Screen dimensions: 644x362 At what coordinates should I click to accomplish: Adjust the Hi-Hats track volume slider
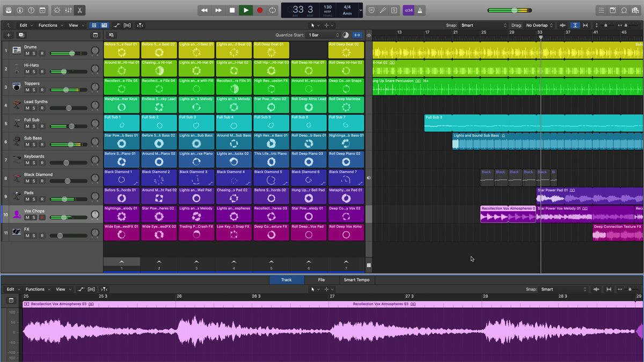click(63, 72)
